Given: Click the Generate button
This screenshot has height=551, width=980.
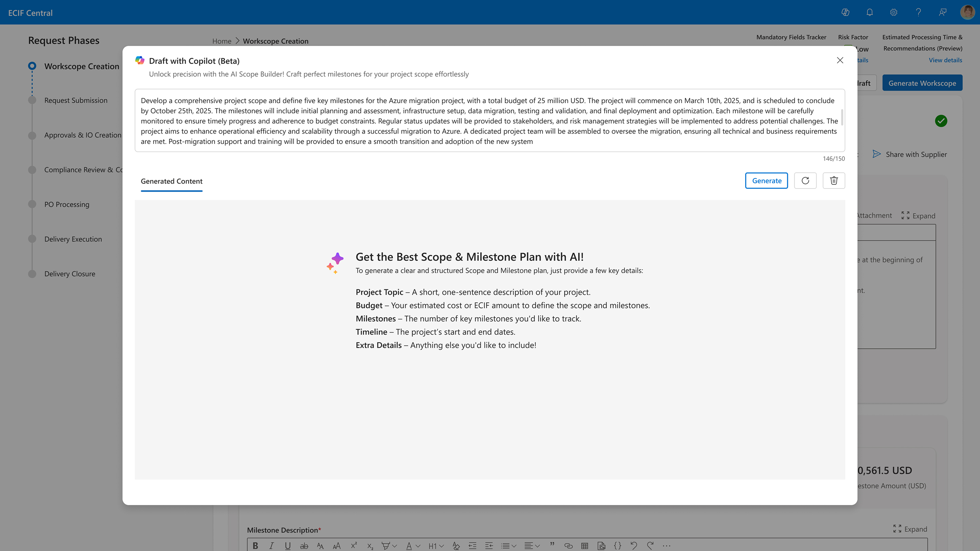Looking at the screenshot, I should (766, 181).
